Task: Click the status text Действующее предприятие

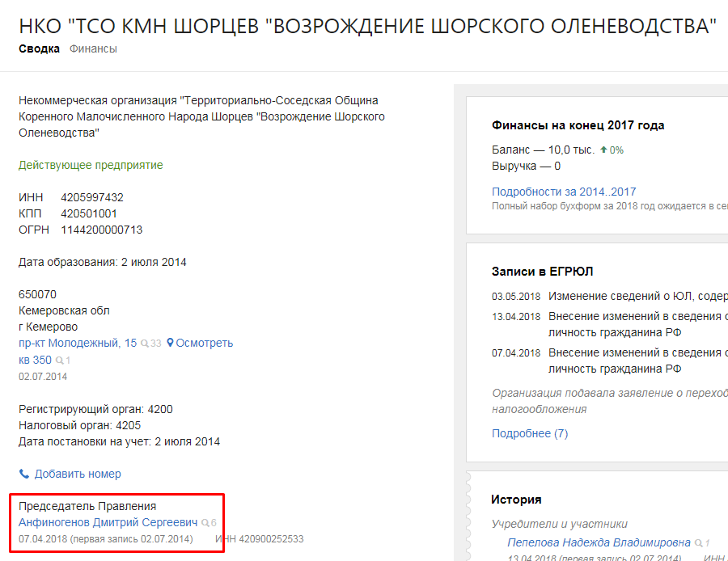Action: [91, 165]
